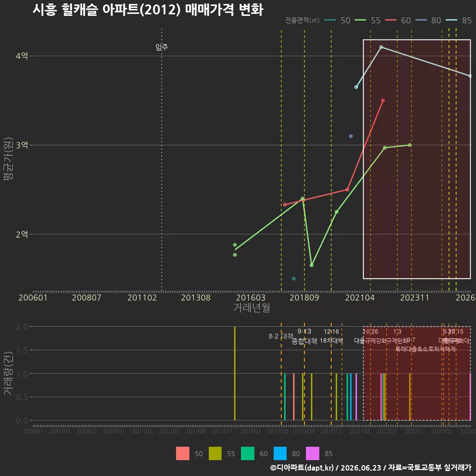Toggle the 80 series in the top line legend
This screenshot has height=476, width=476.
pyautogui.click(x=428, y=20)
